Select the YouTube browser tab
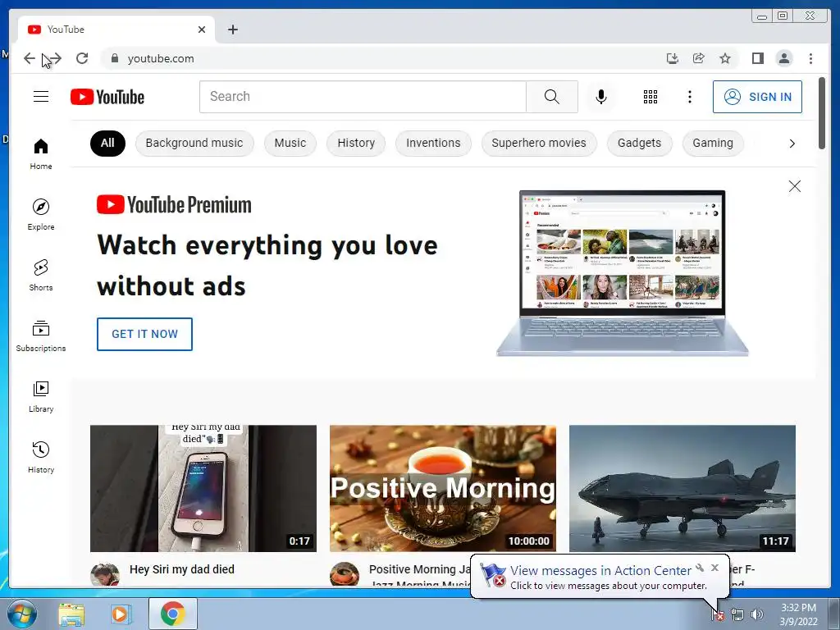The image size is (840, 630). tap(116, 30)
